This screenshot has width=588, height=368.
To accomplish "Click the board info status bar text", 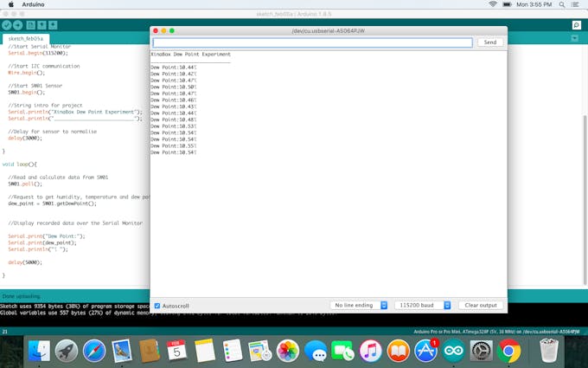I will pyautogui.click(x=497, y=332).
